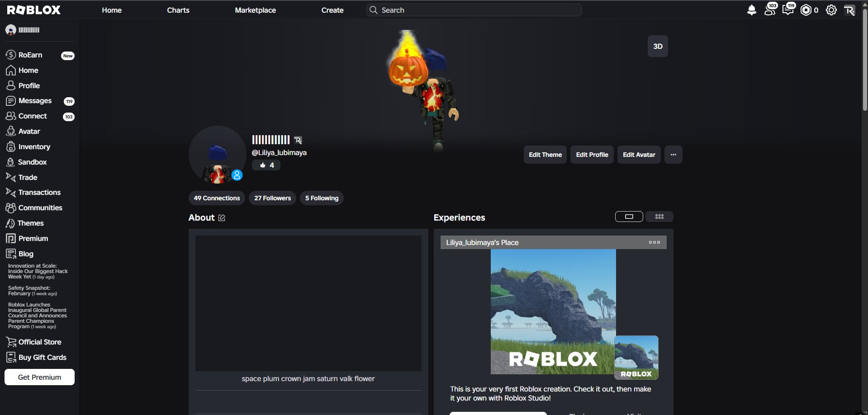
Task: Open Official Store in the sidebar
Action: (x=40, y=342)
